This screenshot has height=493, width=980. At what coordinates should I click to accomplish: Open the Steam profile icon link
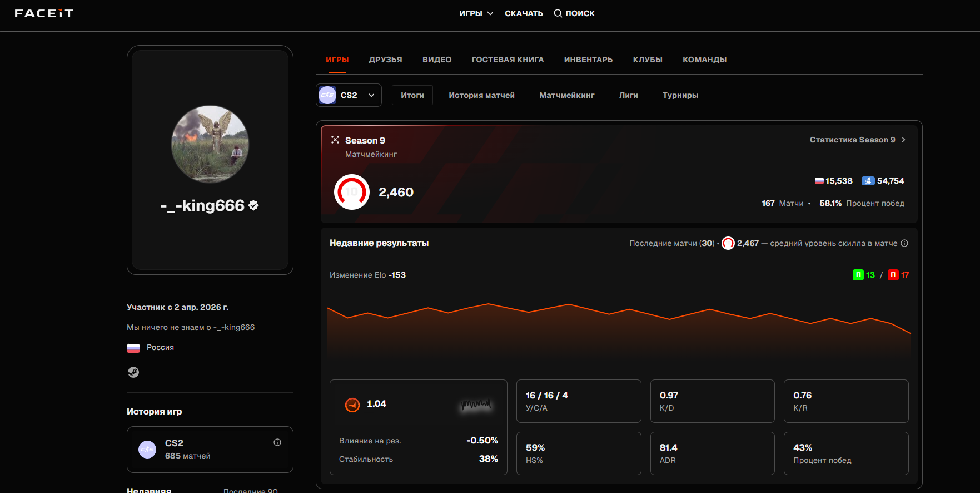133,372
